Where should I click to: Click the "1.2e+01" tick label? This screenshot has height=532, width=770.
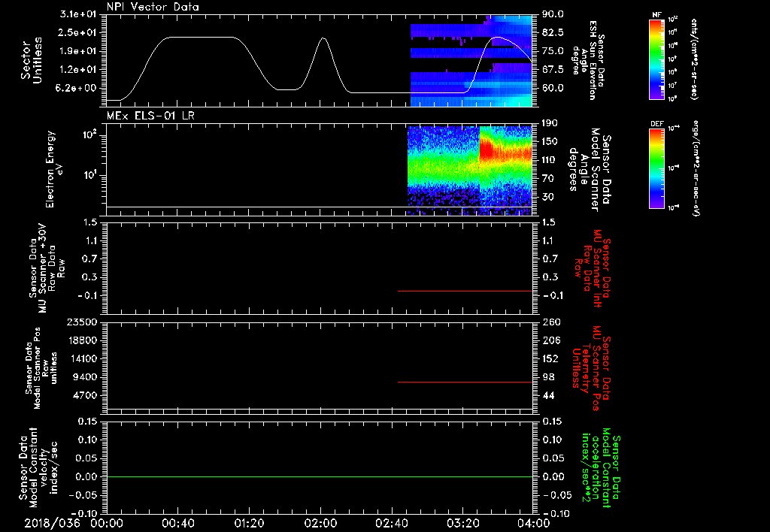pyautogui.click(x=78, y=69)
